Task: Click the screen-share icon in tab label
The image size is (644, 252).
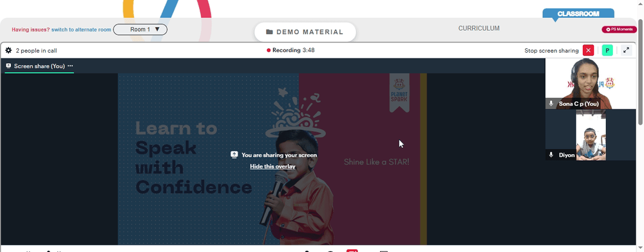Action: coord(8,66)
